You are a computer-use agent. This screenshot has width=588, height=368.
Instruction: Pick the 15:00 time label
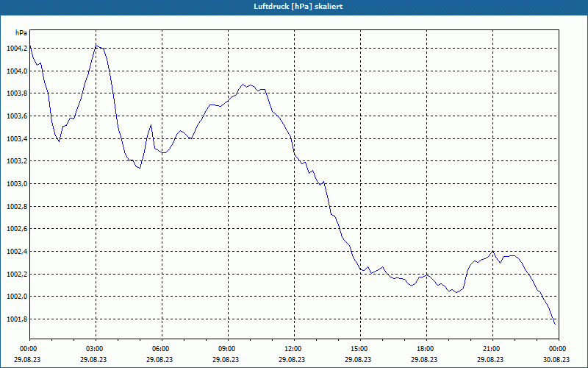(360, 349)
